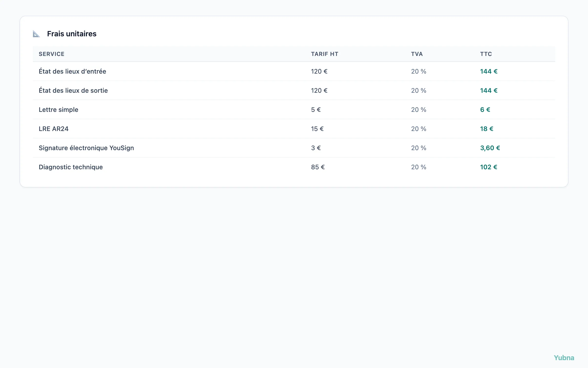The width and height of the screenshot is (588, 368).
Task: Click the 15 € tarif HT value
Action: tap(317, 129)
